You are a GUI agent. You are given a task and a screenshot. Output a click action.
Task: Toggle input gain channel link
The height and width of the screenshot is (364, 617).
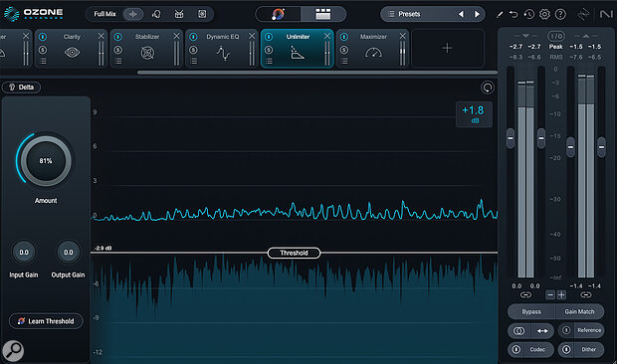525,294
